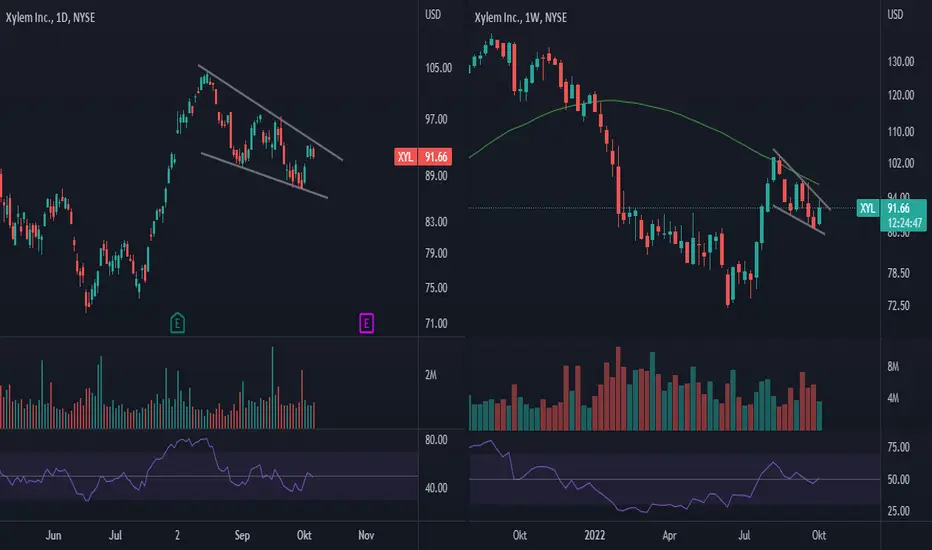Open the USD currency selector on weekly chart
Screen dimensions: 932x550
coord(895,14)
